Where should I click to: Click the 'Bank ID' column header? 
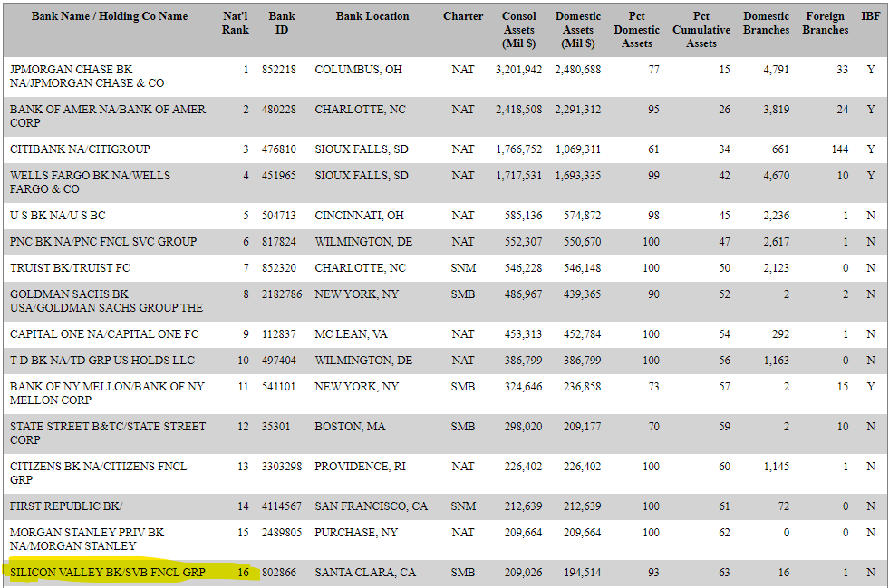tap(282, 24)
